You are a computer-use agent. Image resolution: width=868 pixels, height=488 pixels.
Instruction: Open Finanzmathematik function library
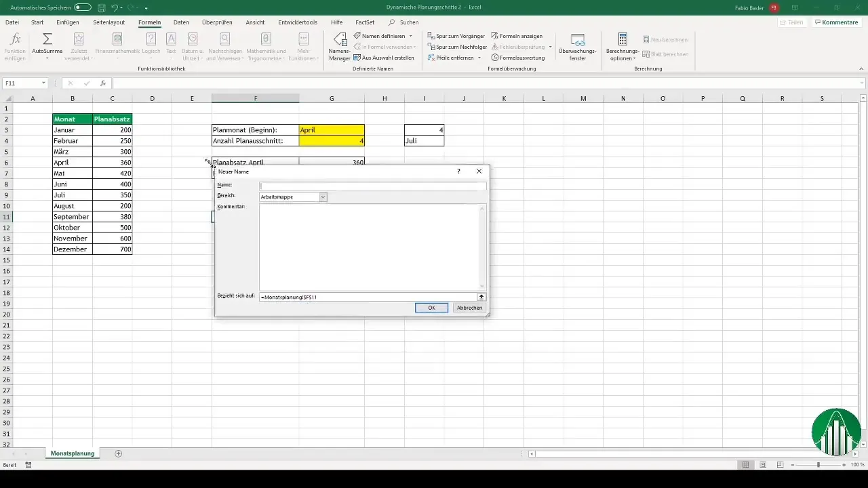point(117,46)
